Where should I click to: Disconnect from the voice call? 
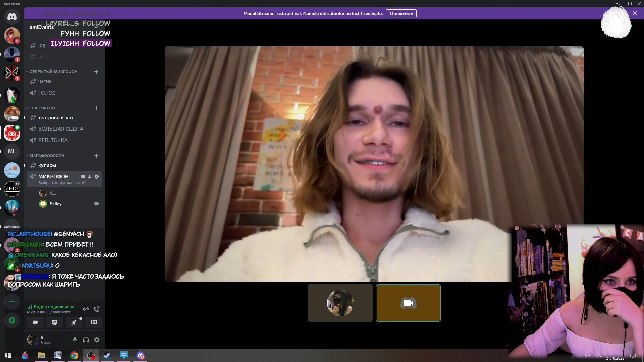coord(97,309)
